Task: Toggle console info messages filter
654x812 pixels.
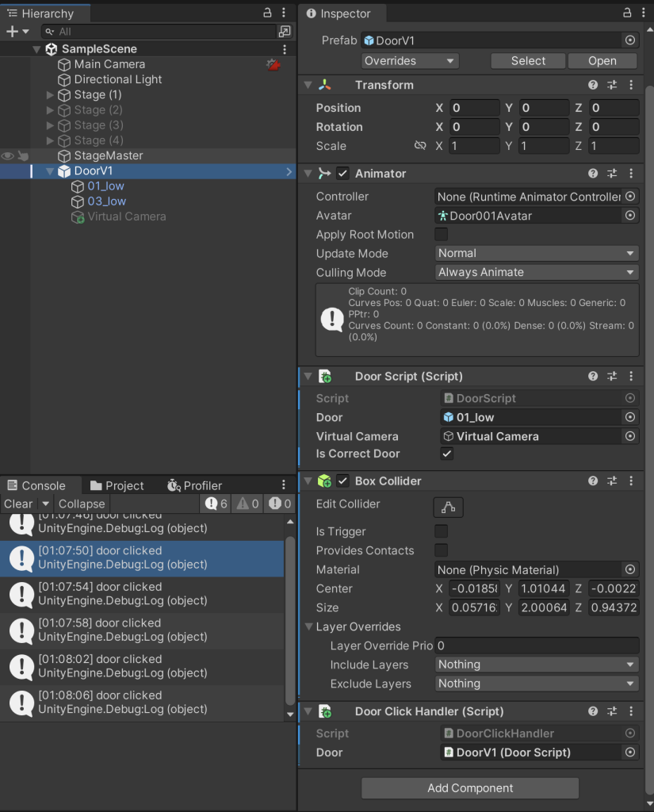Action: point(216,504)
